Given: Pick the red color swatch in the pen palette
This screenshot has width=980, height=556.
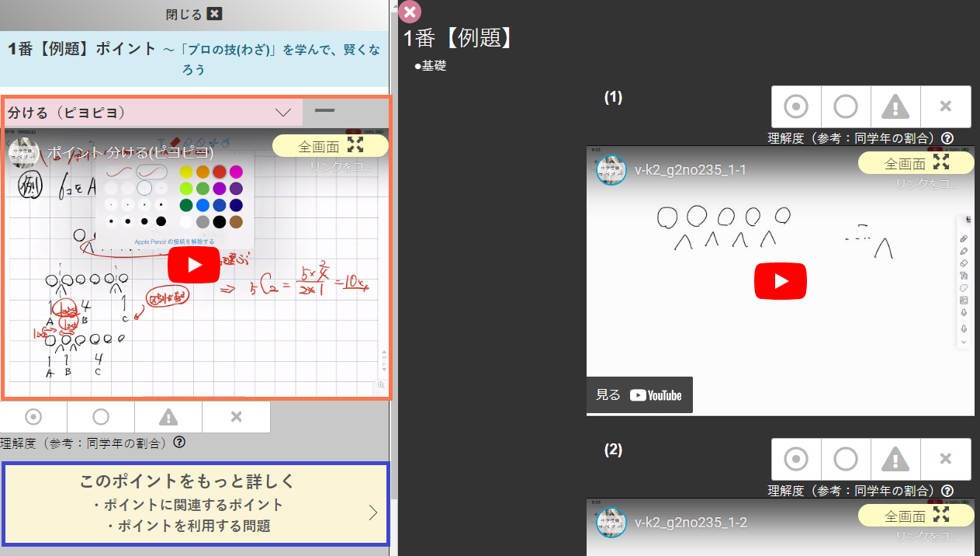Looking at the screenshot, I should (220, 172).
